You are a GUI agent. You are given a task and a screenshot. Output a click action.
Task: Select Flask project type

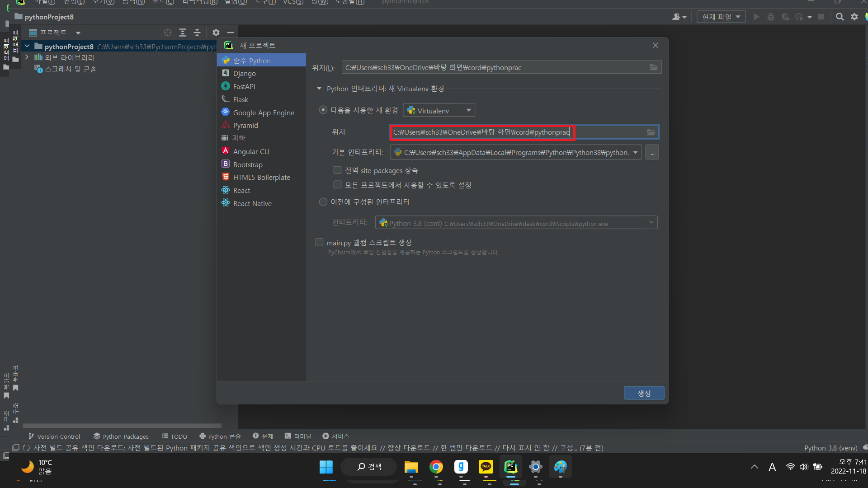261,99
